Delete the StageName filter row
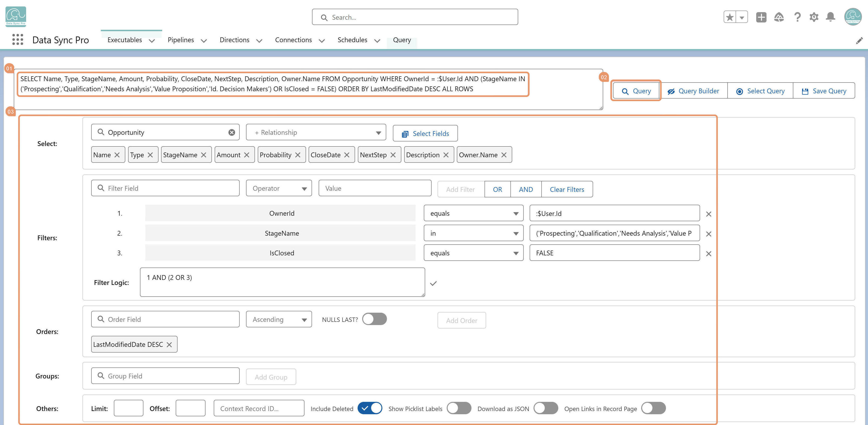This screenshot has height=425, width=868. pos(709,234)
